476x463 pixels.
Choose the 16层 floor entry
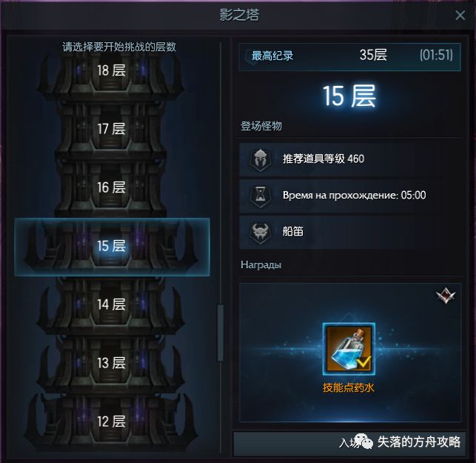111,187
